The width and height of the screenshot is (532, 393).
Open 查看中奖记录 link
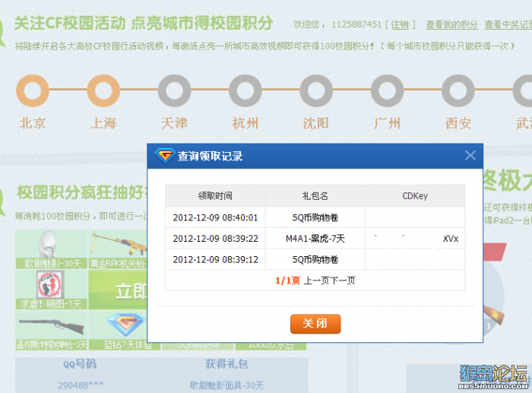click(x=508, y=25)
